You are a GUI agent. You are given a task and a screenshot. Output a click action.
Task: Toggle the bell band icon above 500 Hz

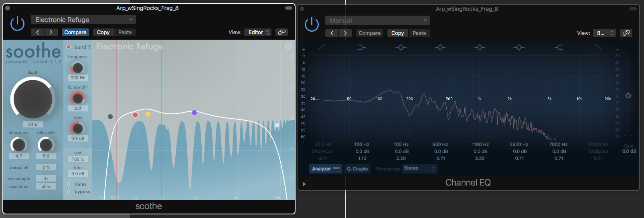click(x=440, y=47)
